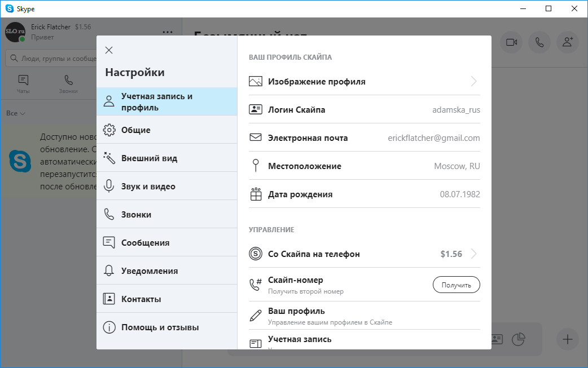
Task: Click the magic wand icon for Внешний вид
Action: [x=109, y=158]
